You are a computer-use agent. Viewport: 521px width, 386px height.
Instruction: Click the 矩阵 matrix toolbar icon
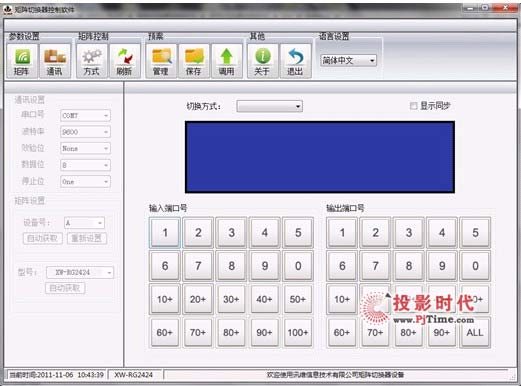pyautogui.click(x=22, y=61)
